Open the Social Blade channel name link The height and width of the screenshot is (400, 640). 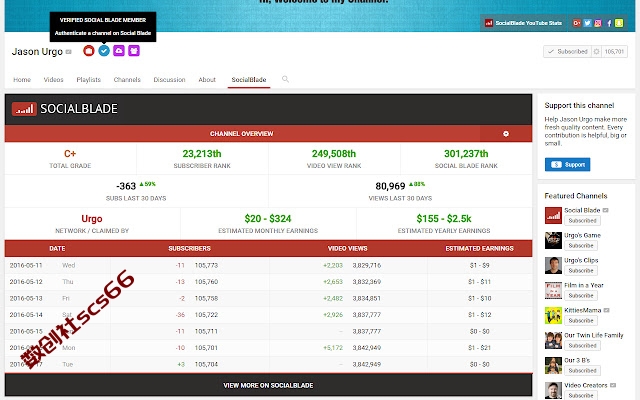tap(582, 210)
